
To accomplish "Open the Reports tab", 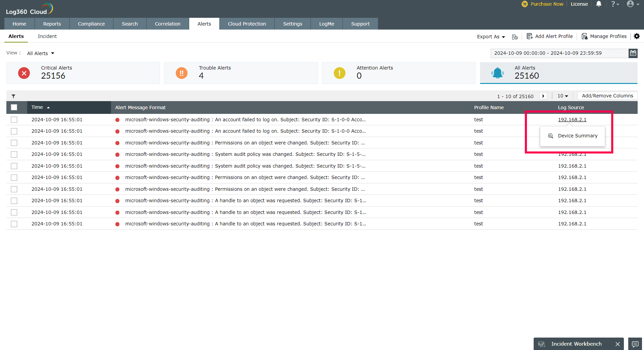I will [52, 24].
